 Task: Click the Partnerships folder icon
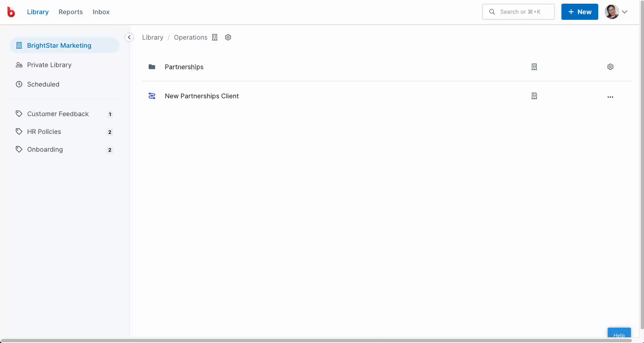(x=152, y=67)
